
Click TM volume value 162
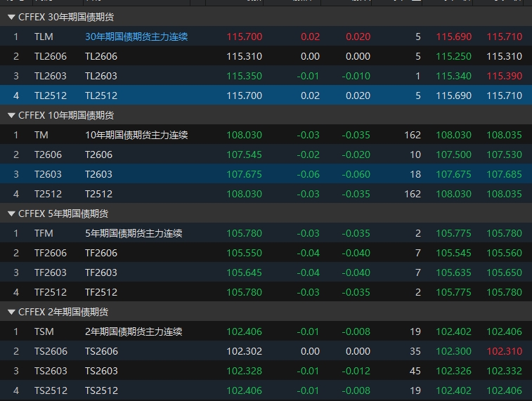413,135
